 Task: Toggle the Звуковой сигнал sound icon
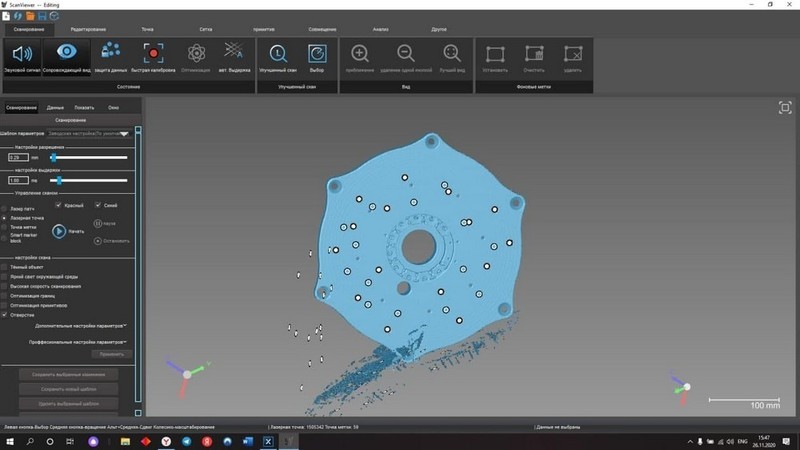coord(21,56)
